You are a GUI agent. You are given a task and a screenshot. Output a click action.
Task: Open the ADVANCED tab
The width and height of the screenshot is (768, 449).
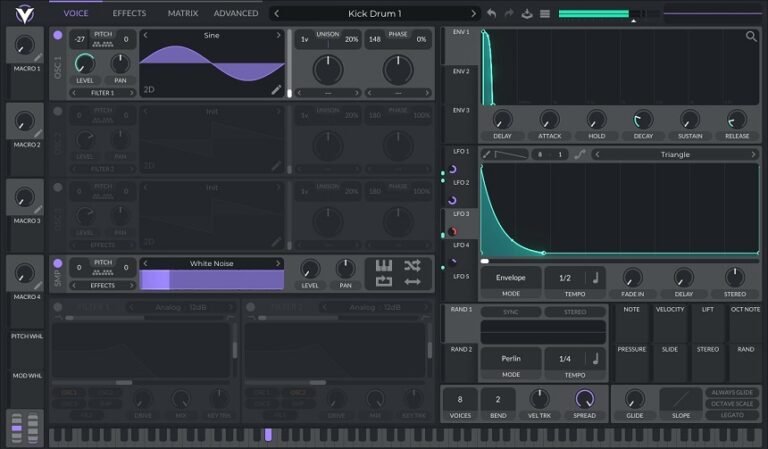point(236,13)
